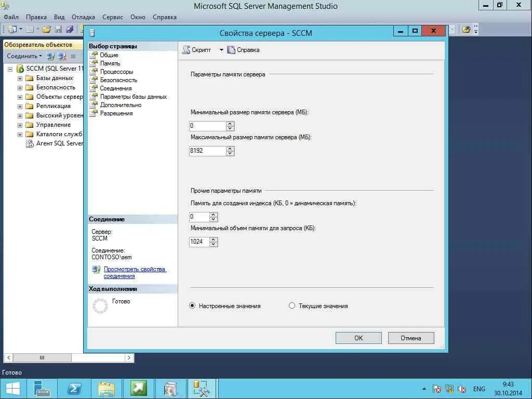Increase the minimum server memory value
The height and width of the screenshot is (399, 532).
pos(230,124)
